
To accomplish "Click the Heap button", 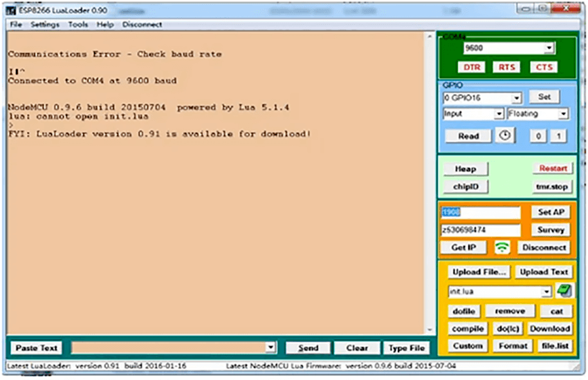I will 466,169.
